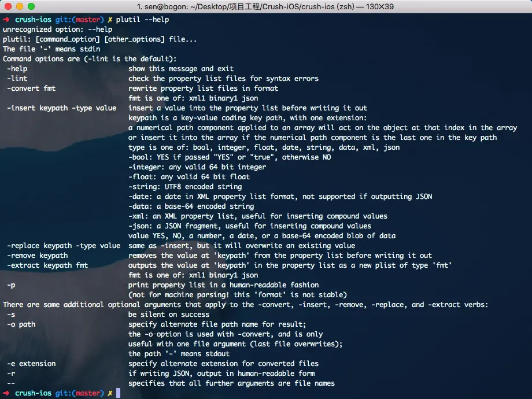Viewport: 532px width, 399px height.
Task: Click the 'plutil --help' command text
Action: click(x=142, y=20)
